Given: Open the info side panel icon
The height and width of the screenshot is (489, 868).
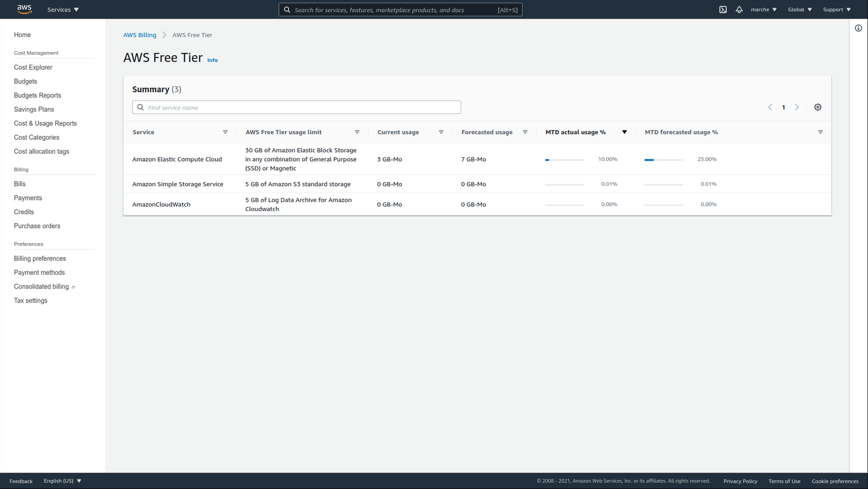Looking at the screenshot, I should (859, 28).
